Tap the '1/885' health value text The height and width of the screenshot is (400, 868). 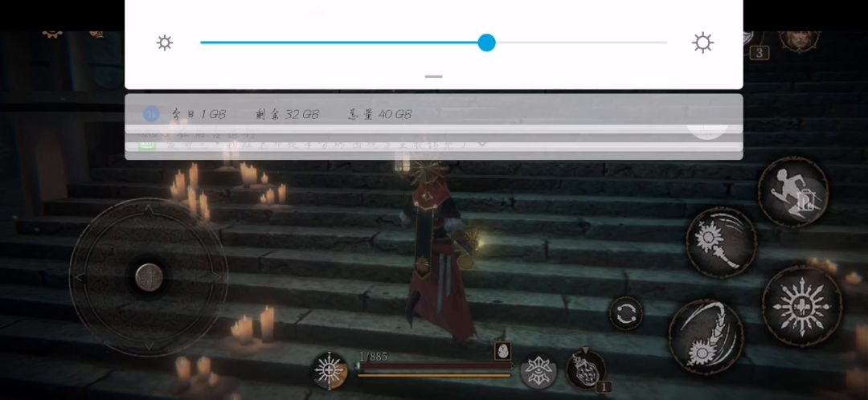pos(373,357)
